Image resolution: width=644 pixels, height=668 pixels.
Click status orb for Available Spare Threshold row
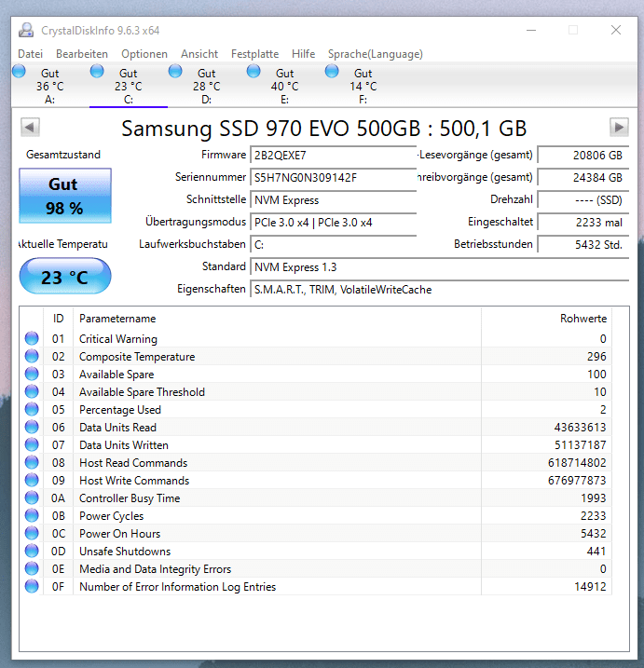(32, 391)
